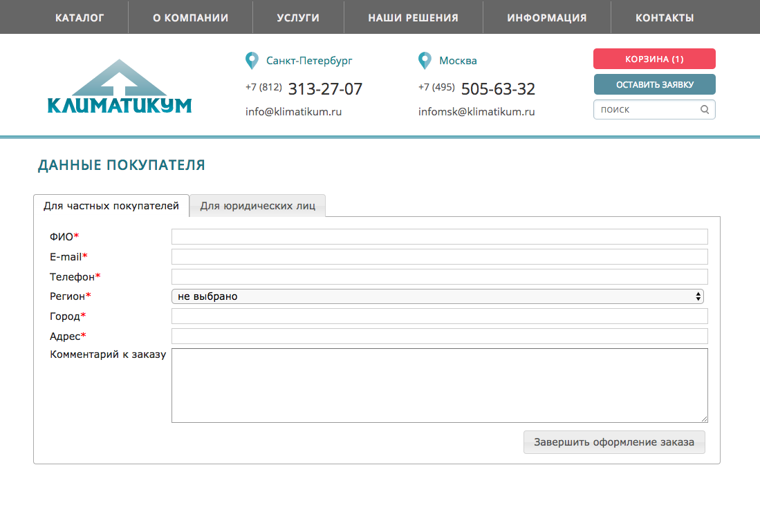
Task: Open the Корзина (1) cart button
Action: (654, 59)
